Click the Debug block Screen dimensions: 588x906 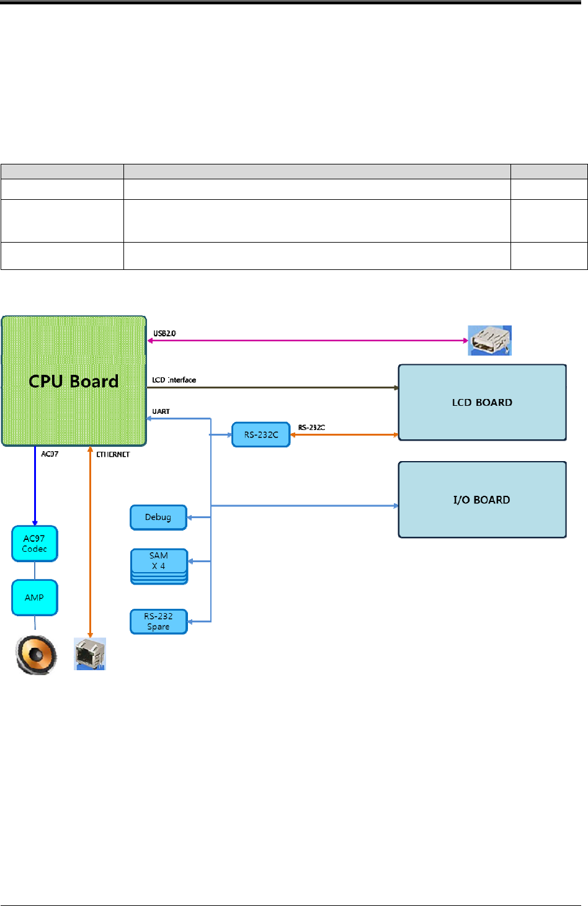click(158, 517)
